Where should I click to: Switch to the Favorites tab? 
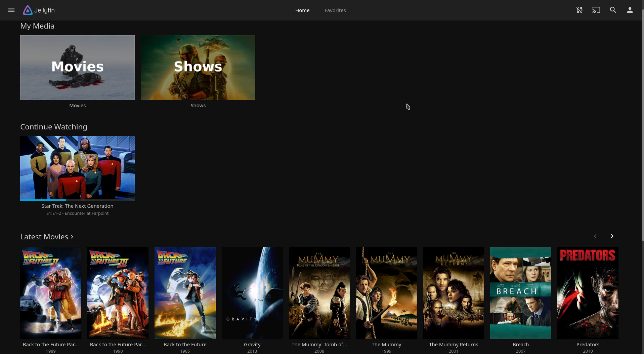335,10
